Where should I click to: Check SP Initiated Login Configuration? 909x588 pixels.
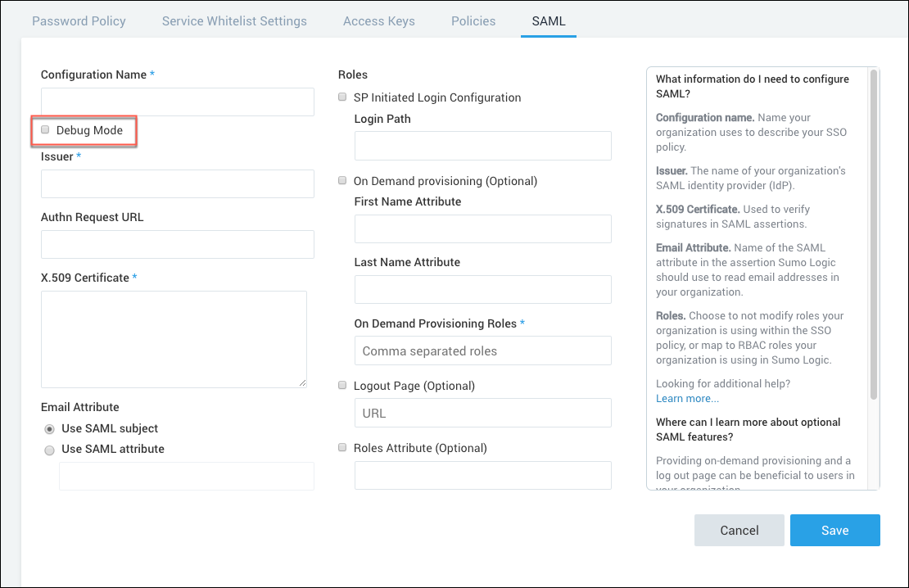point(342,97)
